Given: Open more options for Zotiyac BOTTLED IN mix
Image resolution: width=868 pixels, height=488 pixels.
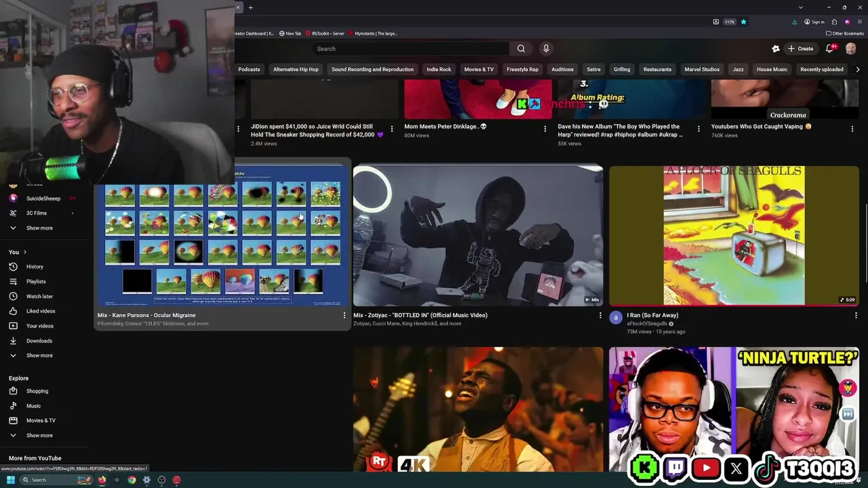Looking at the screenshot, I should (599, 315).
